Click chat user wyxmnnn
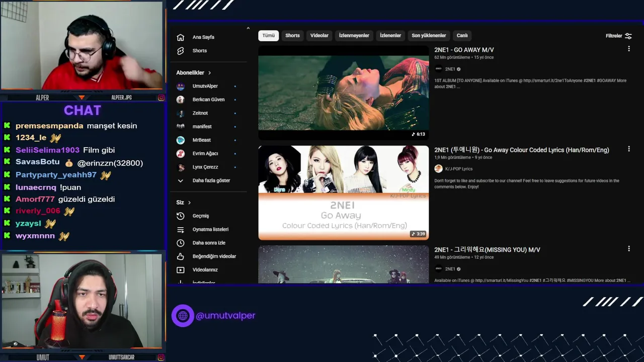This screenshot has height=362, width=644. pos(35,236)
